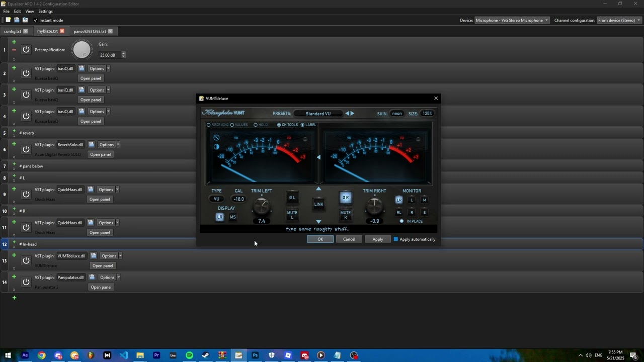Image resolution: width=644 pixels, height=362 pixels.
Task: Click OK in the VUMTdeluxe dialog
Action: point(320,239)
